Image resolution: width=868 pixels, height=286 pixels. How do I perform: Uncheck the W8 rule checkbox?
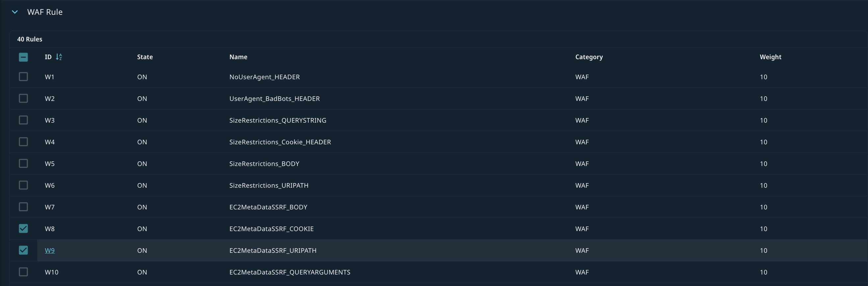[x=23, y=228]
